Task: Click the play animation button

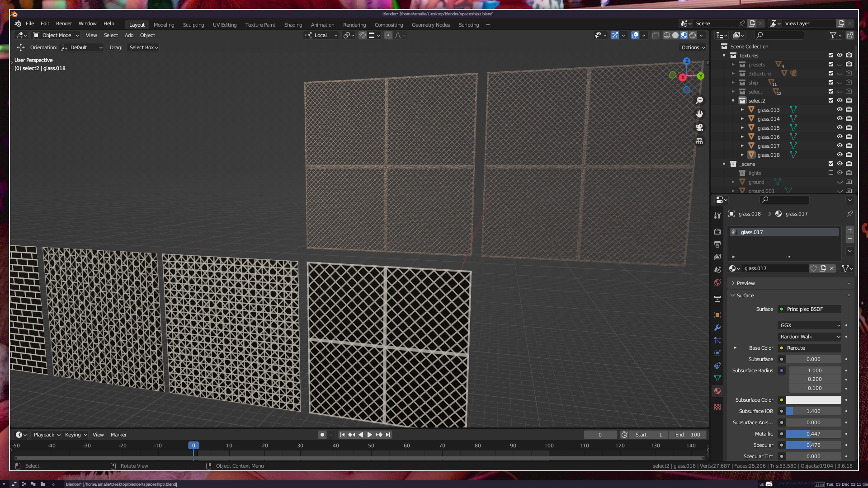Action: [369, 435]
